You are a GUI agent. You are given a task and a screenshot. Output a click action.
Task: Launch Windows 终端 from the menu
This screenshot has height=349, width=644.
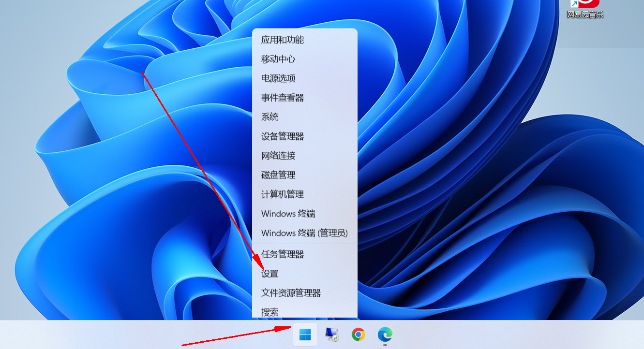[x=305, y=214]
